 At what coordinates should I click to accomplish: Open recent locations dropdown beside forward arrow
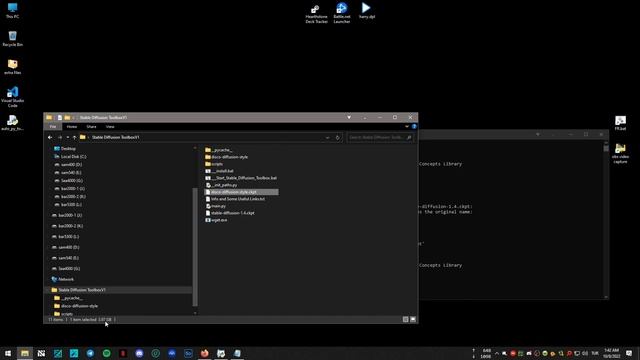click(68, 138)
